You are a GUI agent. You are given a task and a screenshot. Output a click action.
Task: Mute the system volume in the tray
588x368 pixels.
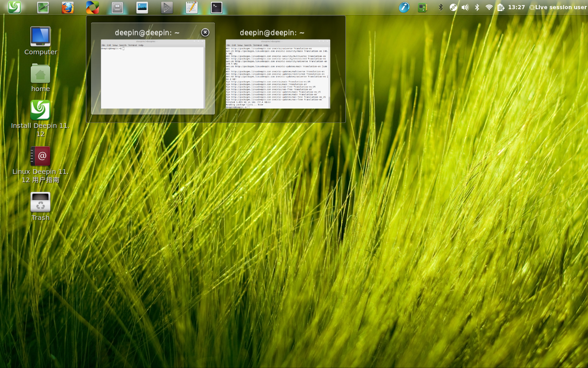point(465,7)
